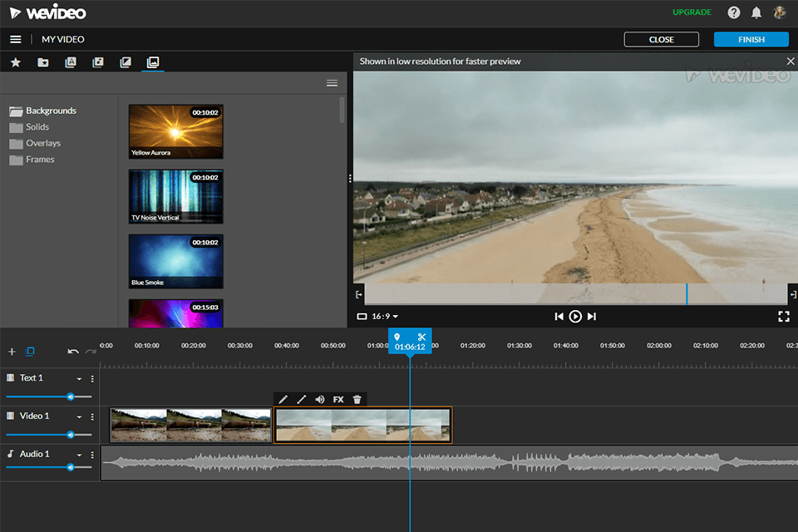Image resolution: width=798 pixels, height=532 pixels.
Task: Adjust selected clip volume speaker icon
Action: 319,400
